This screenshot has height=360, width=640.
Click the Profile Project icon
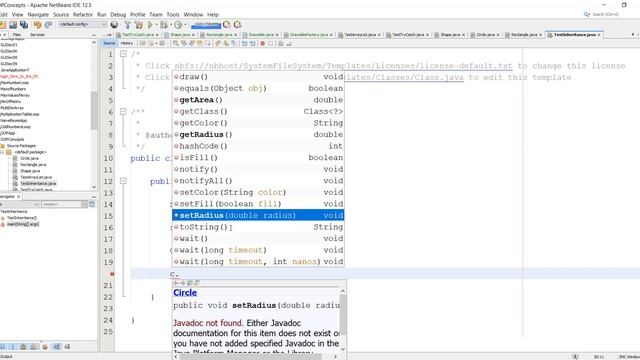coord(178,25)
